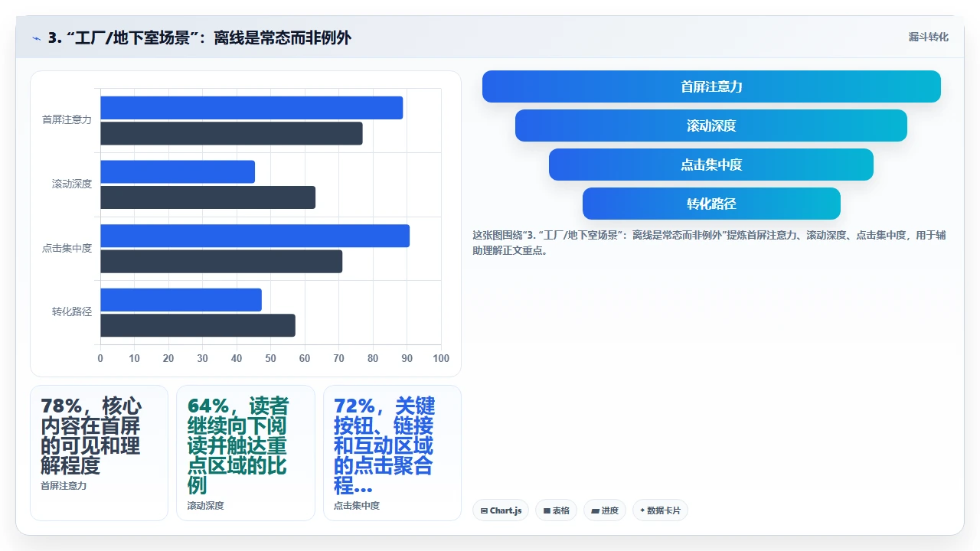
Task: Click the 滚动深度 caption under 64% card
Action: 206,506
